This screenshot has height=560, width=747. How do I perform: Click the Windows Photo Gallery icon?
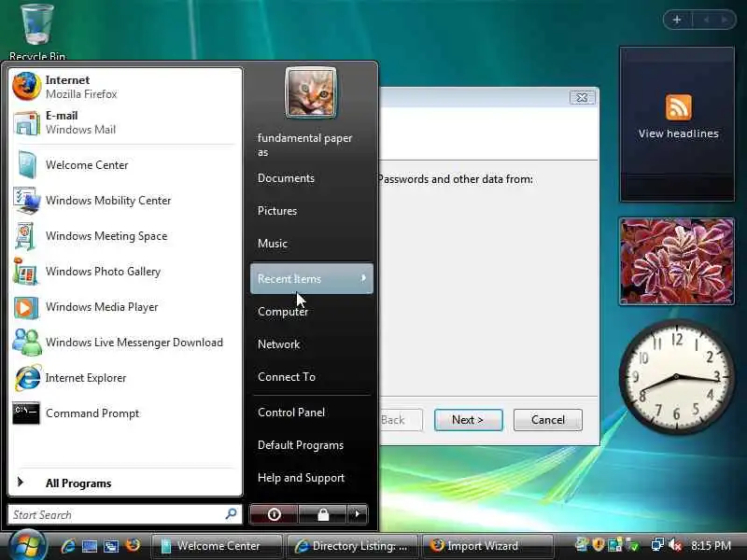pos(26,272)
